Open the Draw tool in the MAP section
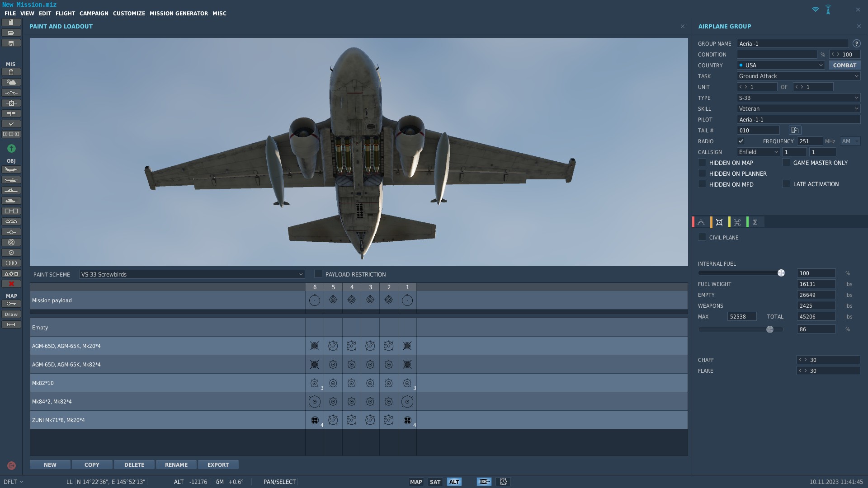The image size is (868, 488). 11,314
